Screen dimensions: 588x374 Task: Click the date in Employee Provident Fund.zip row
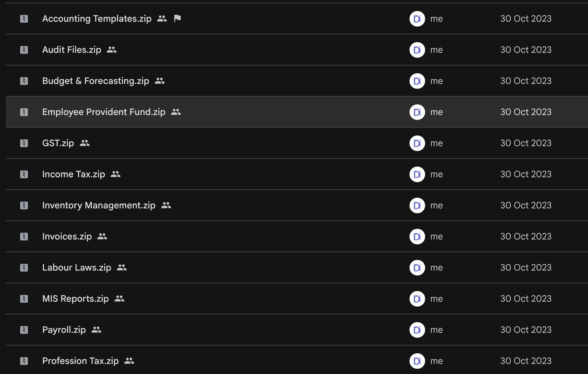[526, 112]
